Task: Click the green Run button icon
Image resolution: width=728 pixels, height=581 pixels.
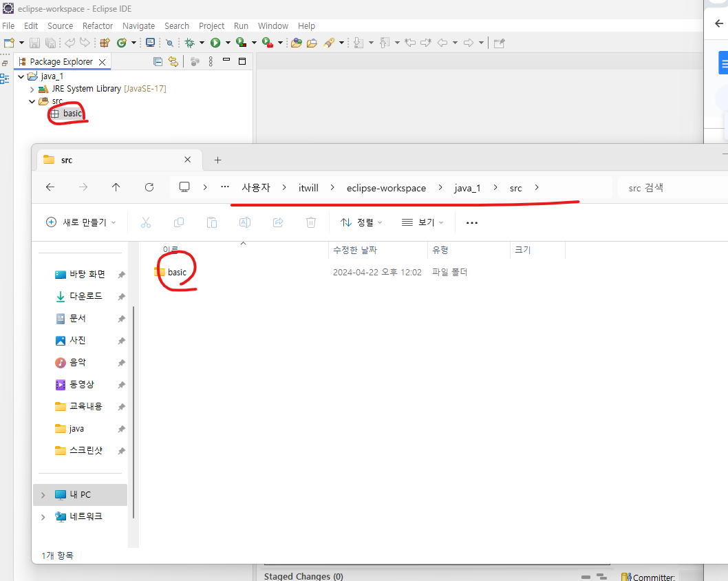Action: click(215, 43)
